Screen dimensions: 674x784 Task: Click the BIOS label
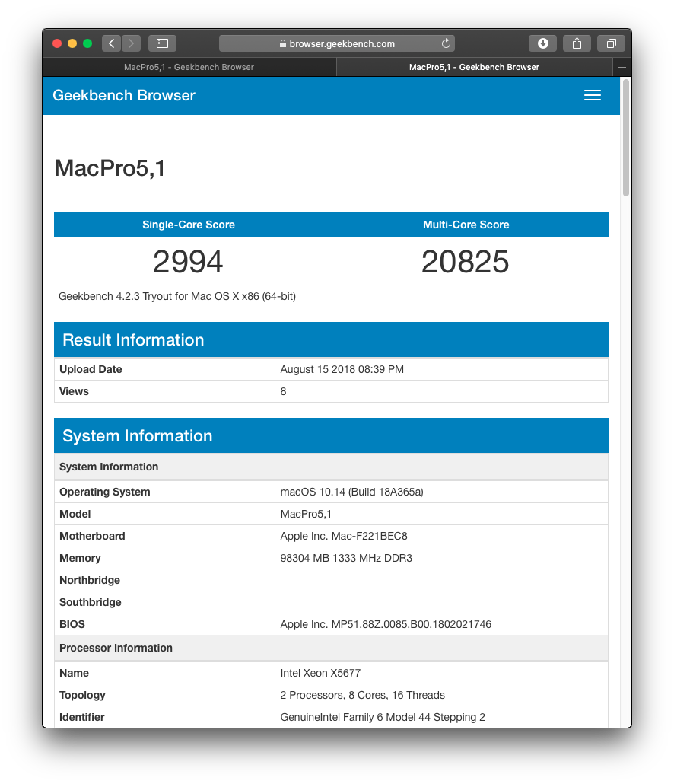(x=72, y=624)
